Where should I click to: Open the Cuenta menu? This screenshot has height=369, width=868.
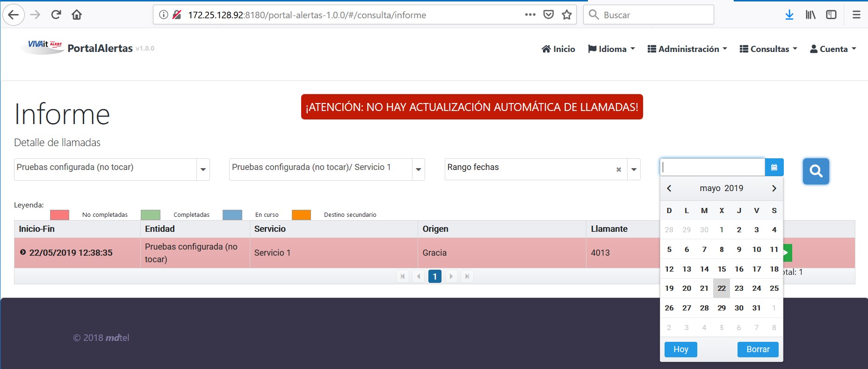pyautogui.click(x=833, y=49)
